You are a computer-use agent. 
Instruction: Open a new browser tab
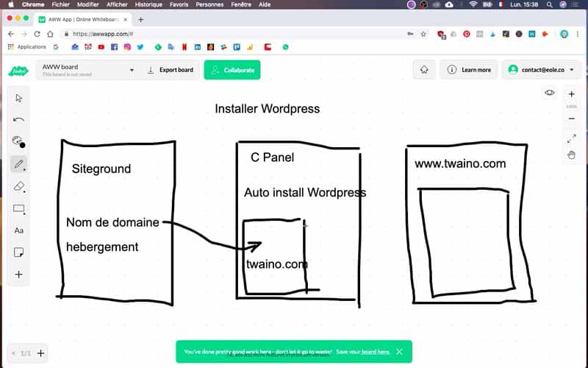click(140, 20)
